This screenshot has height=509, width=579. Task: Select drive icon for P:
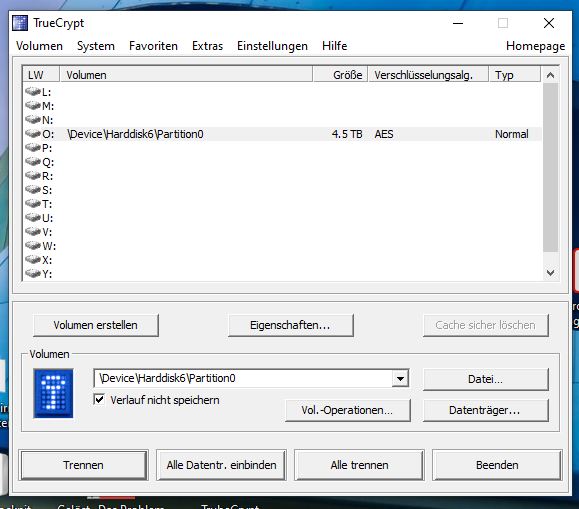coord(33,147)
